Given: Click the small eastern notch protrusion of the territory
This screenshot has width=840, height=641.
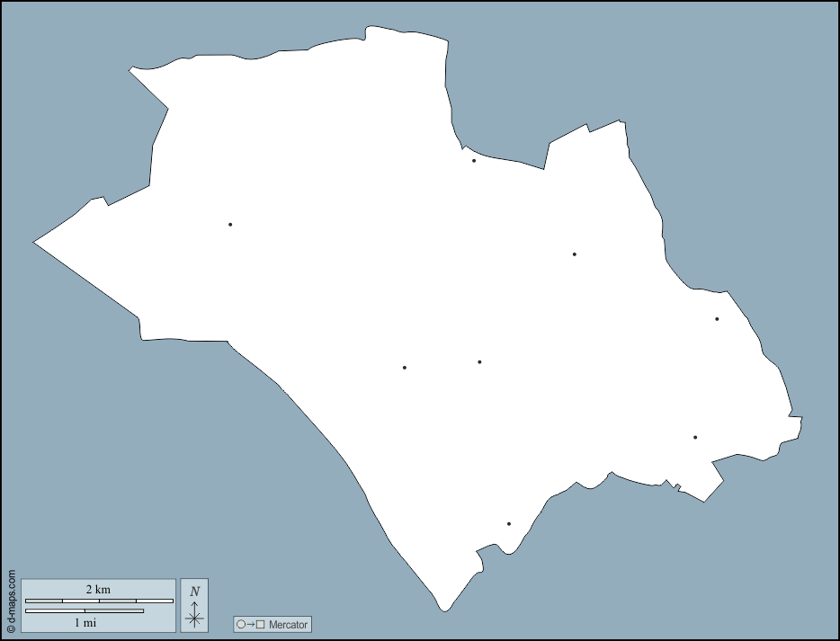Looking at the screenshot, I should click(x=796, y=417).
